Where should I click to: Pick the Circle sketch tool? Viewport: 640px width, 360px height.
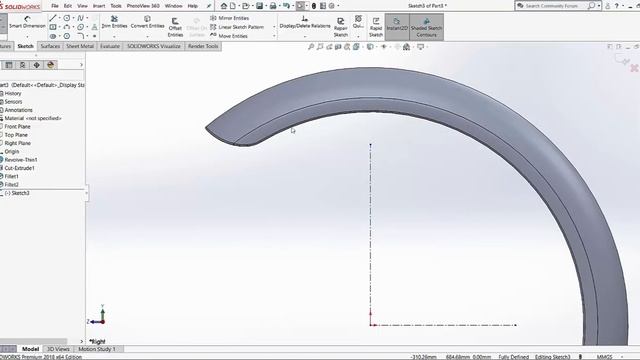click(x=67, y=18)
